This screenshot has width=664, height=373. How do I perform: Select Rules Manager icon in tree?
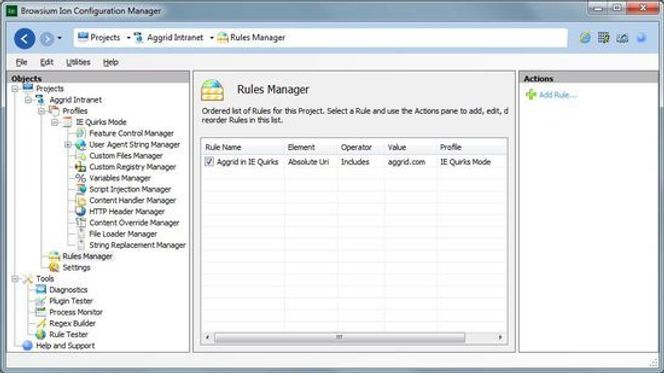pyautogui.click(x=54, y=256)
